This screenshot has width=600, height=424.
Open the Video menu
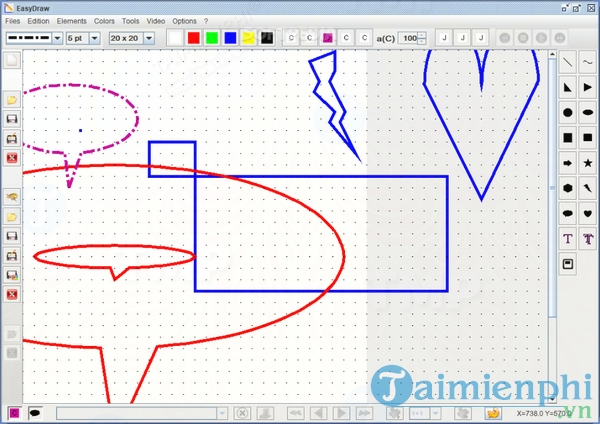pyautogui.click(x=156, y=21)
